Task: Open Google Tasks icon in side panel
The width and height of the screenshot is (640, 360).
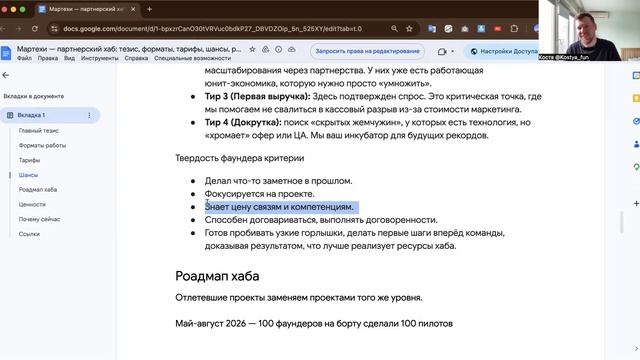Action: click(x=636, y=121)
